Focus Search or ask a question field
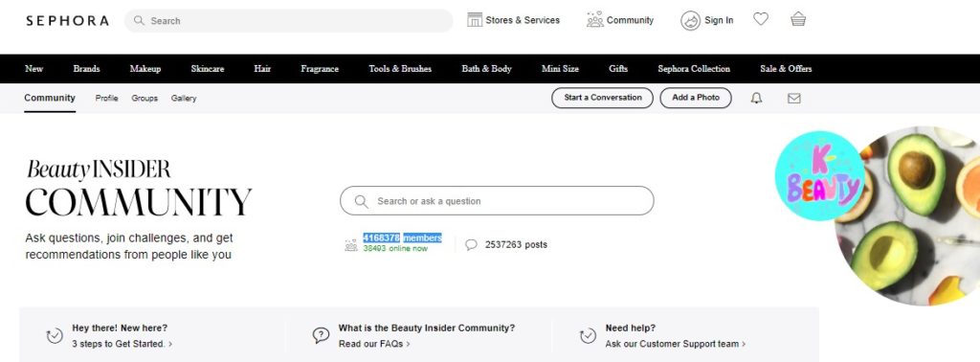The height and width of the screenshot is (362, 980). click(497, 201)
